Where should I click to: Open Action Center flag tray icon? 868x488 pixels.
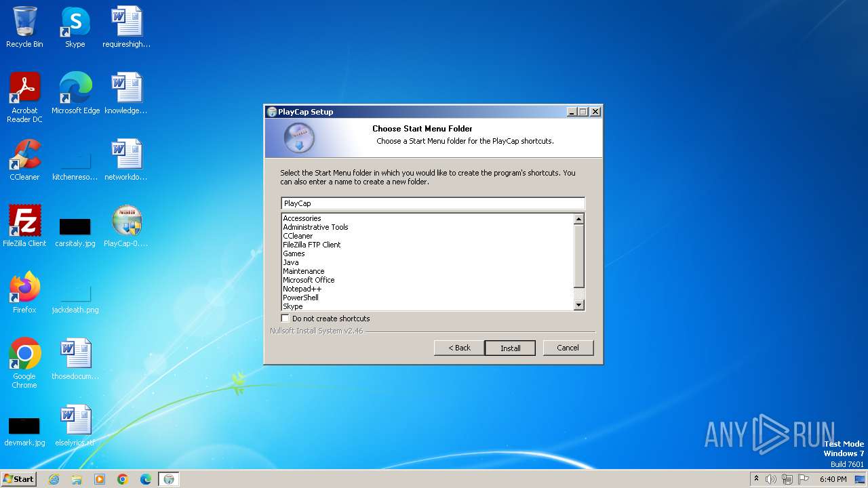click(804, 479)
